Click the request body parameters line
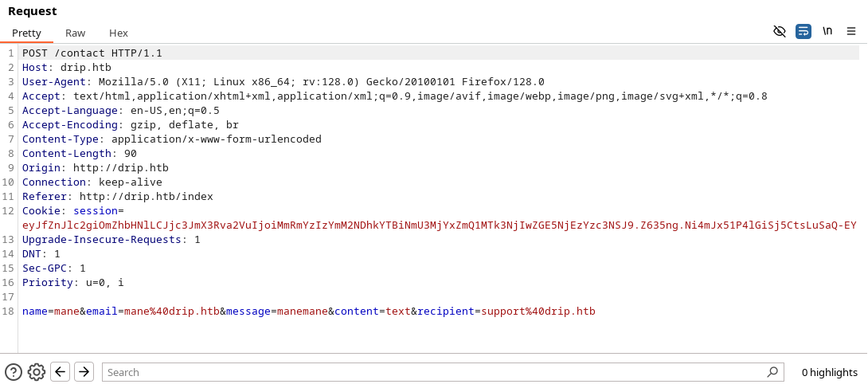Image resolution: width=868 pixels, height=388 pixels. (x=309, y=311)
